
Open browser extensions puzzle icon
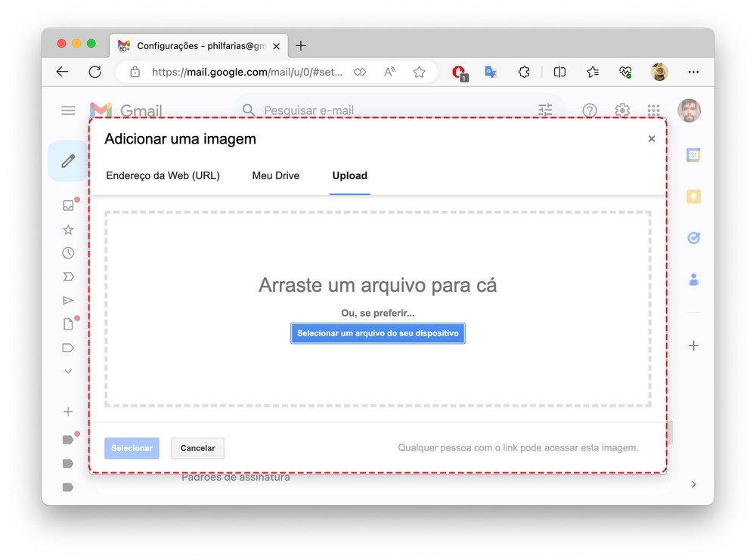[x=523, y=72]
